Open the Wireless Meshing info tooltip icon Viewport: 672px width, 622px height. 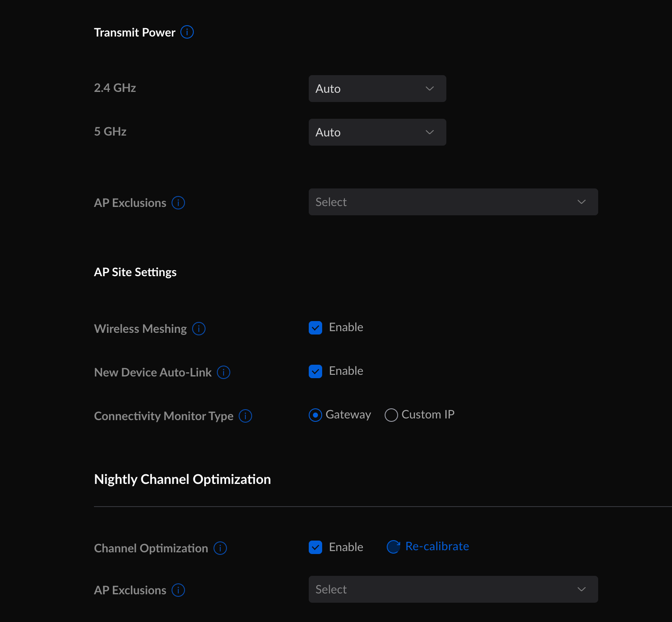pyautogui.click(x=198, y=329)
